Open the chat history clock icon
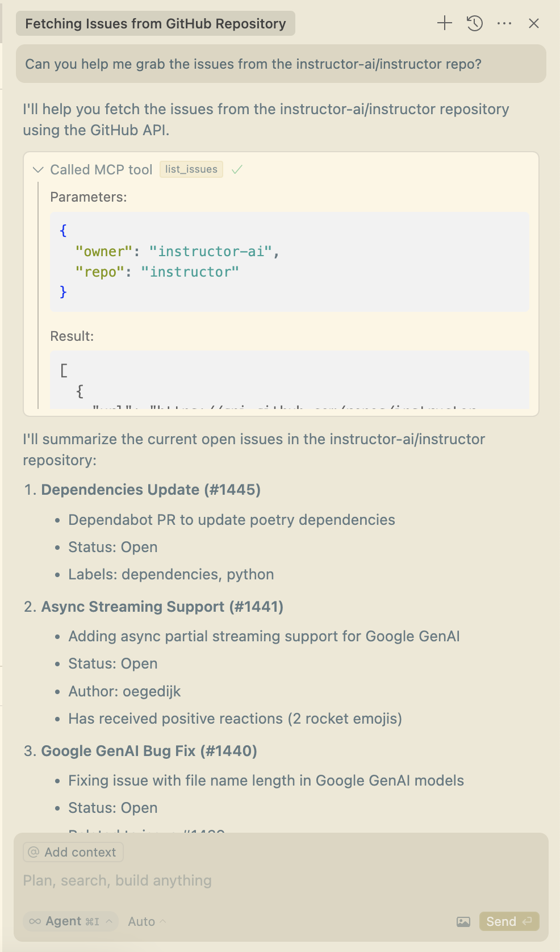Viewport: 560px width, 952px height. (474, 23)
